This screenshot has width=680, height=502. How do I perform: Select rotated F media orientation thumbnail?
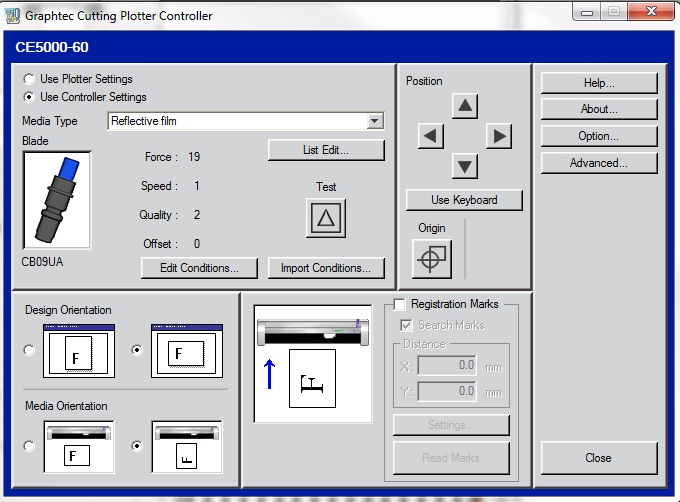(x=187, y=447)
